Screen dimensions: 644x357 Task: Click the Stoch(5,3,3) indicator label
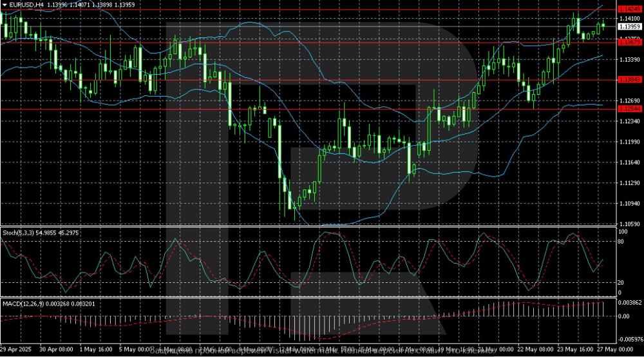pos(19,231)
